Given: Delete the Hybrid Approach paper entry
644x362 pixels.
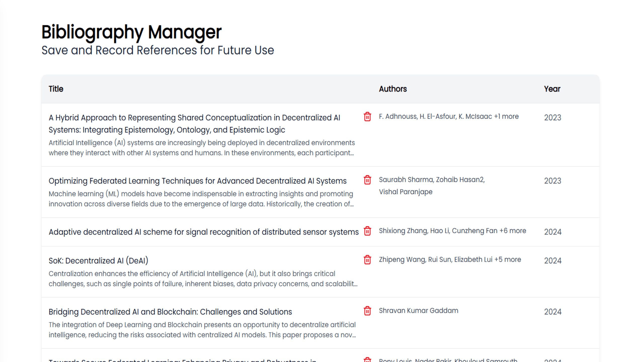Looking at the screenshot, I should [x=367, y=117].
